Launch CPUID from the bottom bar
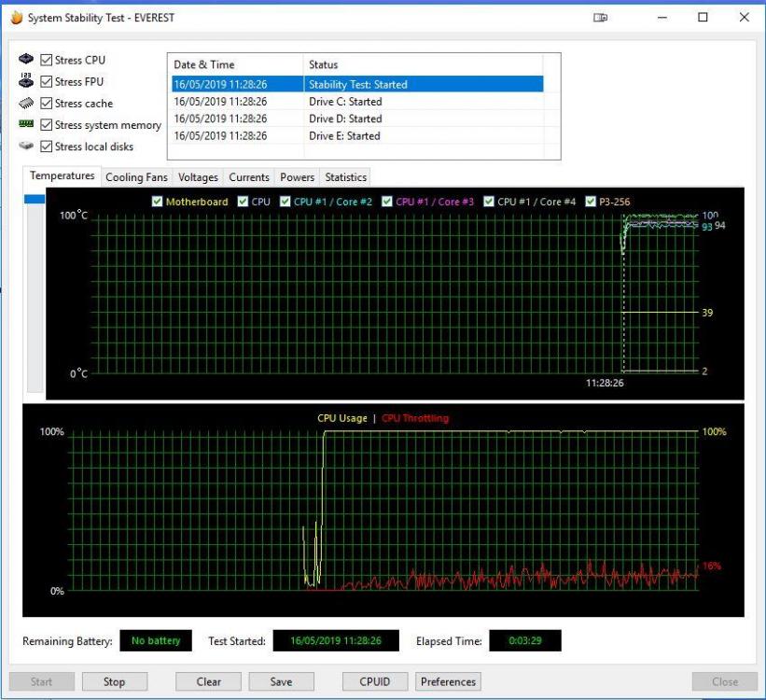The image size is (766, 700). tap(374, 681)
